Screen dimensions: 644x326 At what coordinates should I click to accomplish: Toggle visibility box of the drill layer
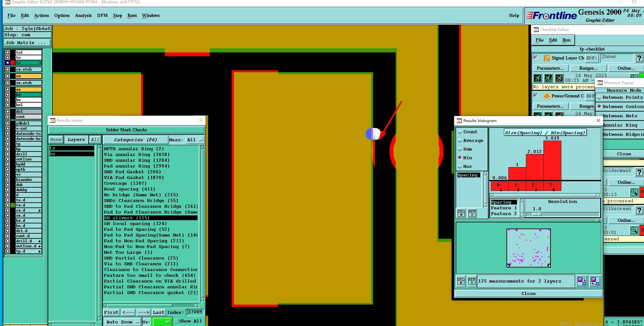pos(8,154)
